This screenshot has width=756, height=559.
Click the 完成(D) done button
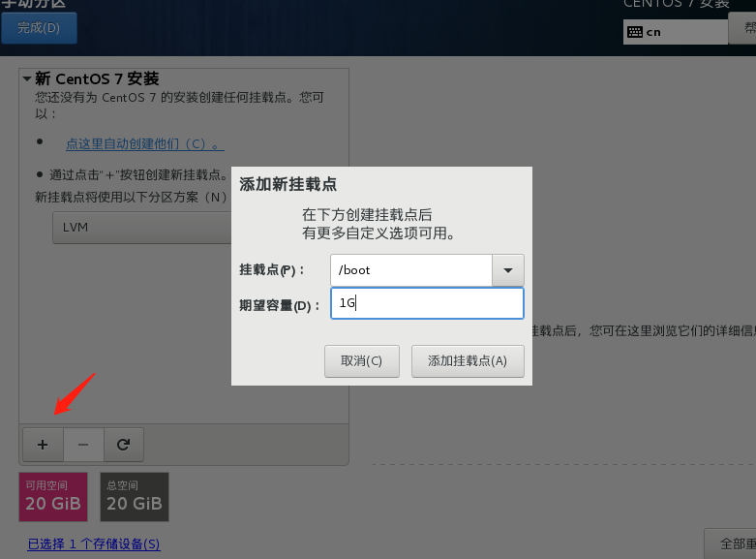coord(39,28)
